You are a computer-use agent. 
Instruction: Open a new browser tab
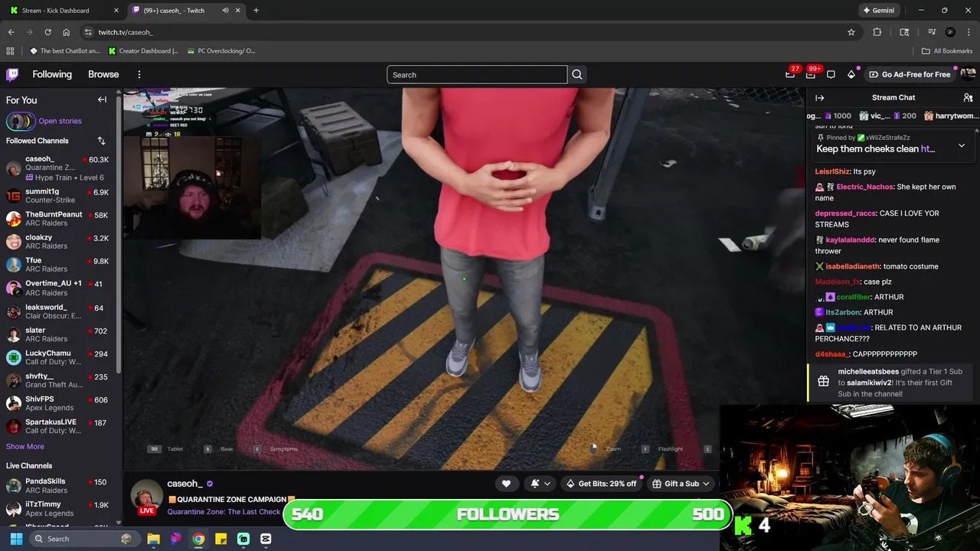[256, 11]
